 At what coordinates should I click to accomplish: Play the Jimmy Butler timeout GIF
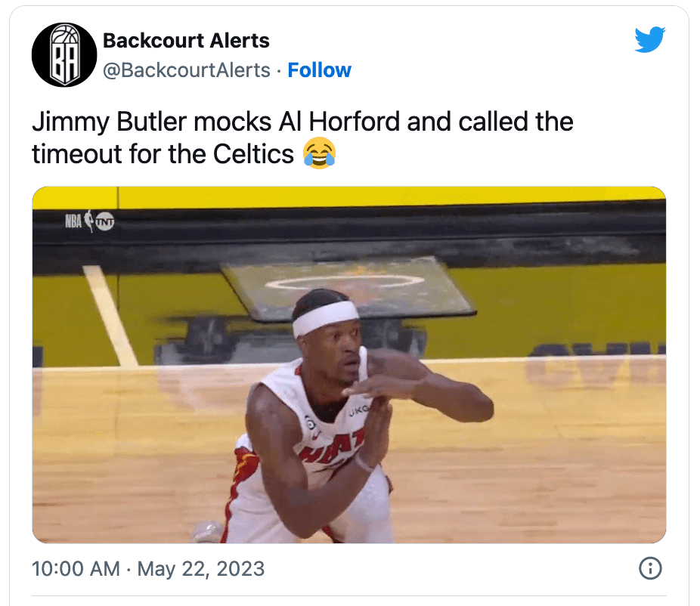click(x=349, y=364)
